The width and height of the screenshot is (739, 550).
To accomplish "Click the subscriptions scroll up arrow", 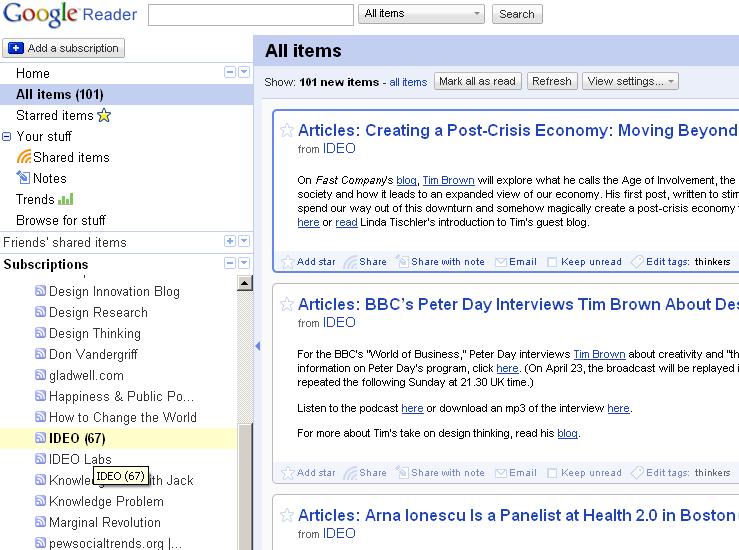I will pyautogui.click(x=245, y=283).
